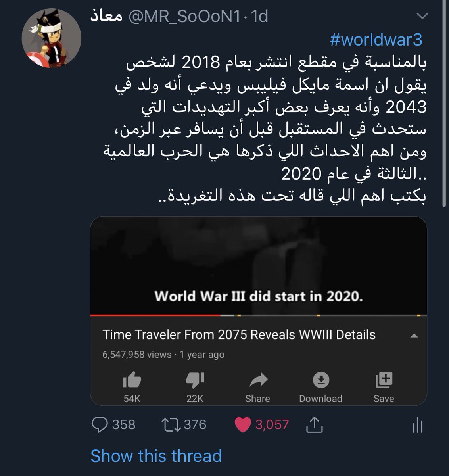Click Show this thread link
449x476 pixels.
point(156,456)
